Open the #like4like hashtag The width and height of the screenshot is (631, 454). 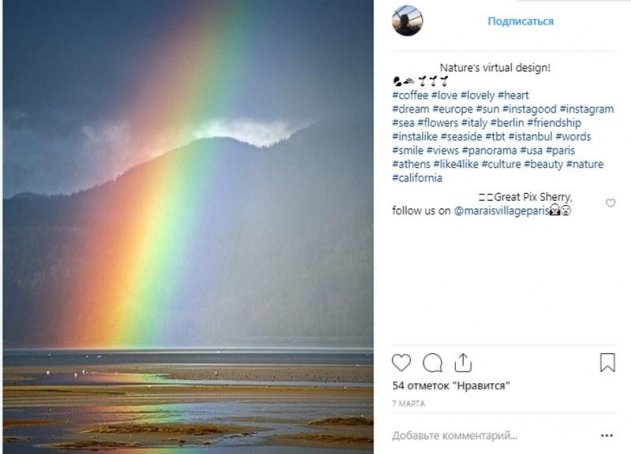pos(456,164)
